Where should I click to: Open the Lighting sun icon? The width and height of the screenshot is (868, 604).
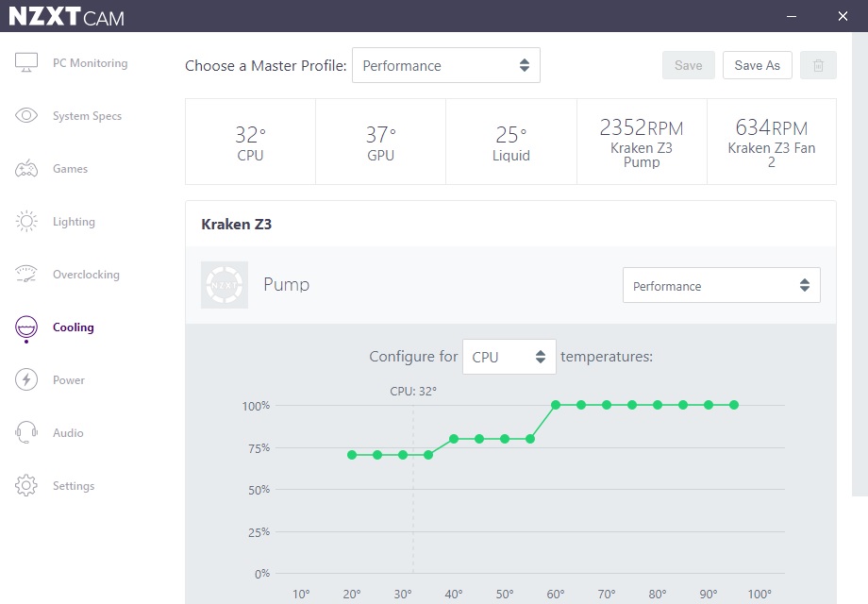(26, 222)
